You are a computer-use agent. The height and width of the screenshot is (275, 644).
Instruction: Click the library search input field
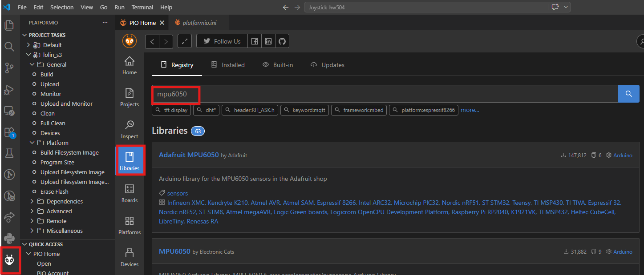click(x=385, y=94)
